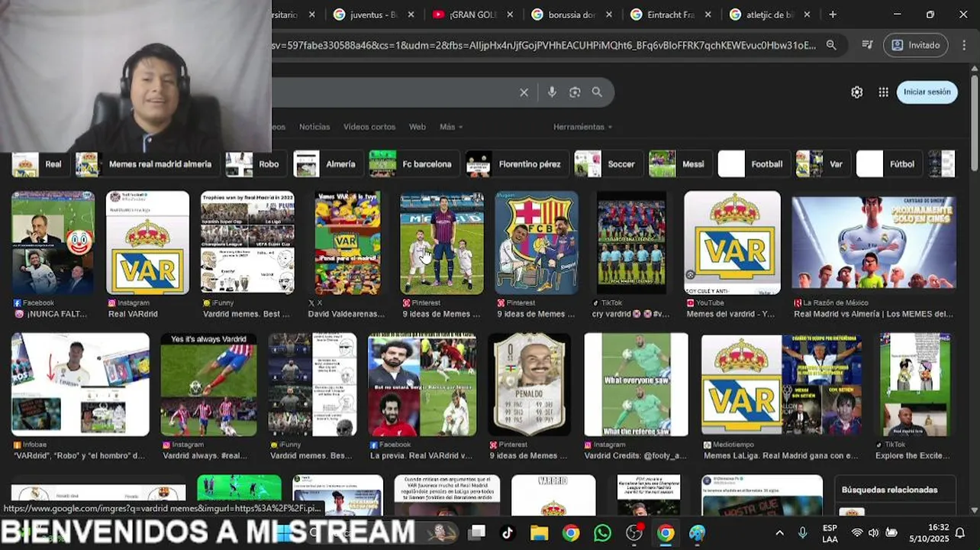This screenshot has height=550, width=980.
Task: Select the Football filter chip
Action: (x=754, y=164)
